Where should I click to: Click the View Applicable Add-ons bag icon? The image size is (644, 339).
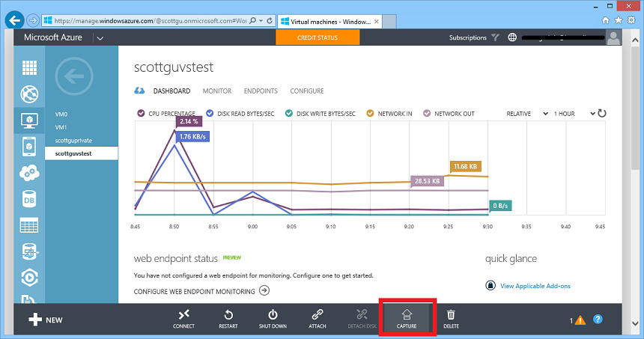[x=490, y=285]
